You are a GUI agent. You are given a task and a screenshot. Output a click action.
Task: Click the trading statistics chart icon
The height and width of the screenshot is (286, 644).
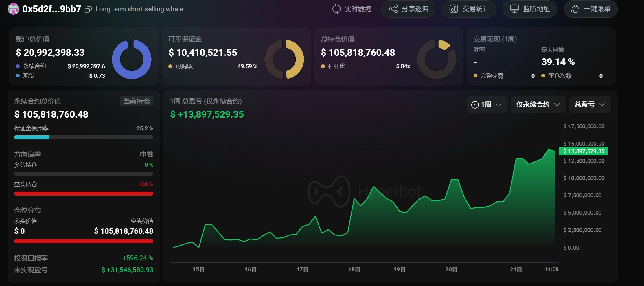pos(453,9)
